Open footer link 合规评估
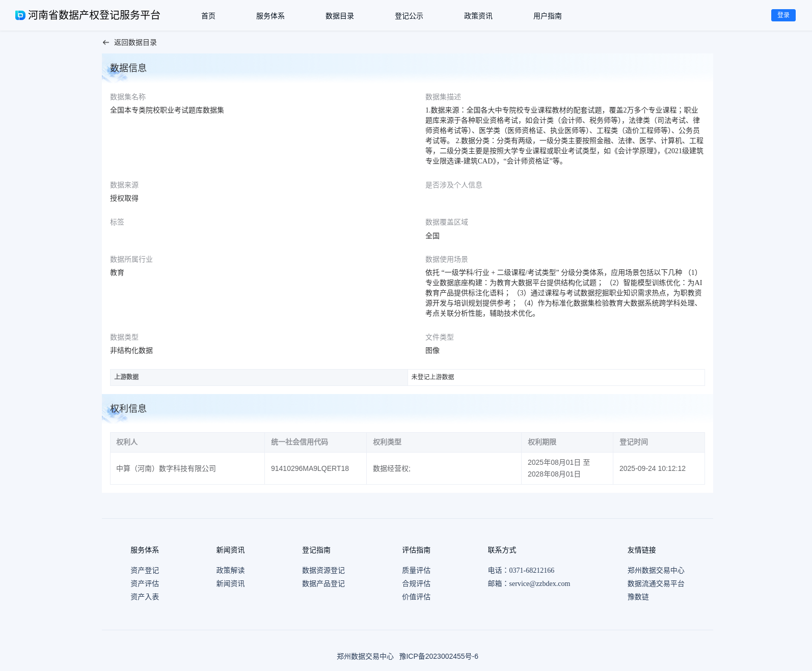The image size is (812, 671). [x=416, y=583]
